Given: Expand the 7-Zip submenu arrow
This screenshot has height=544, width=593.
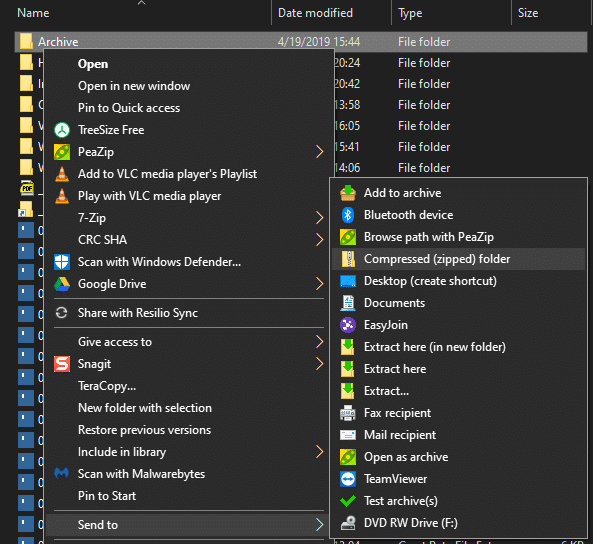Looking at the screenshot, I should (320, 218).
